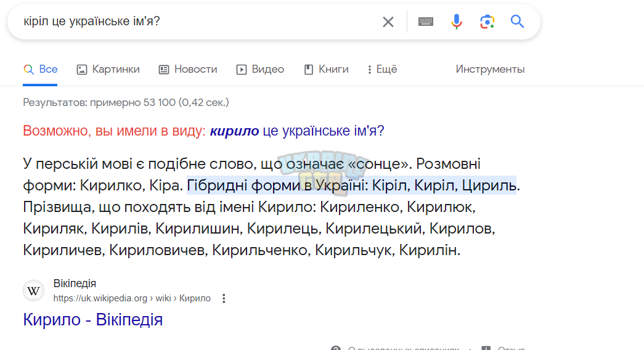Open Google Lens image search icon
The image size is (644, 350).
(487, 22)
